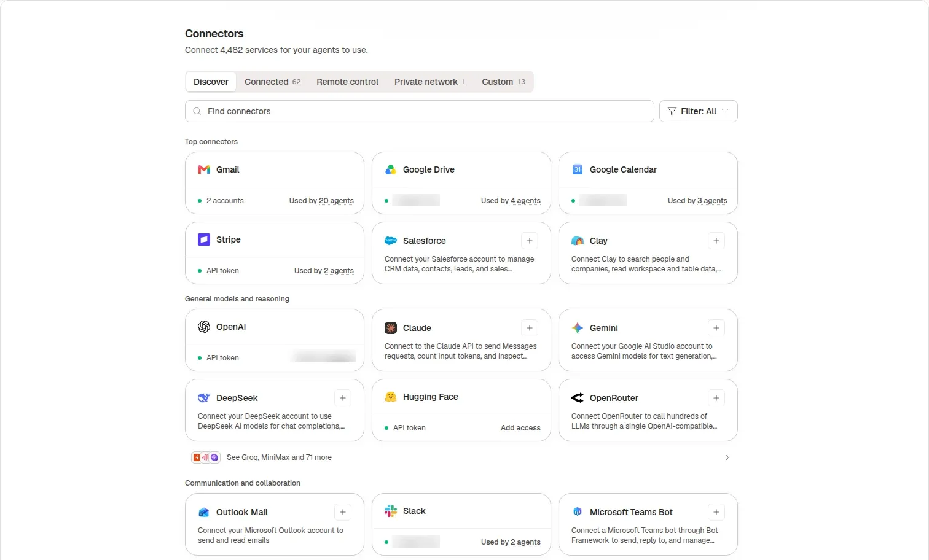Click the Connectors page title
Screen dimensions: 929x560
214,34
